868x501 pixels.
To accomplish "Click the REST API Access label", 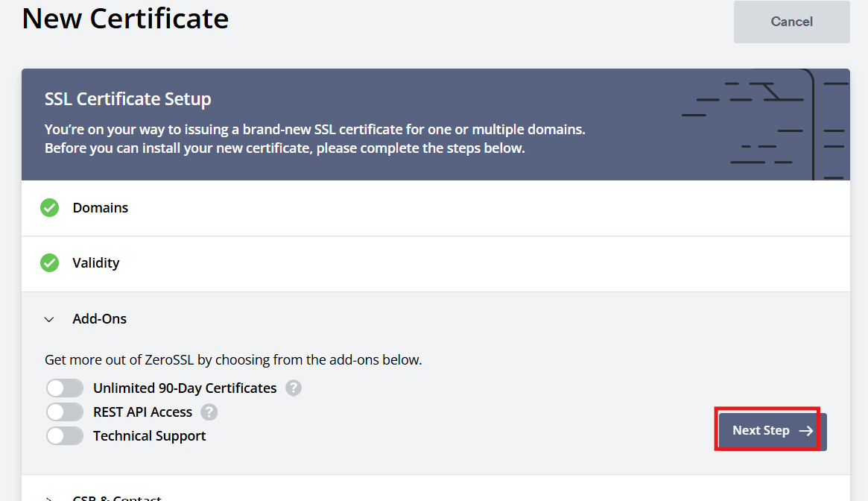I will click(x=142, y=412).
